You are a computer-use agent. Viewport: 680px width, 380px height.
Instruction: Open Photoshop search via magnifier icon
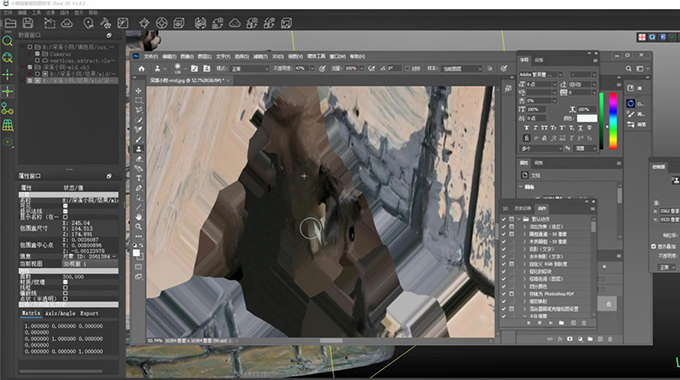pyautogui.click(x=628, y=69)
